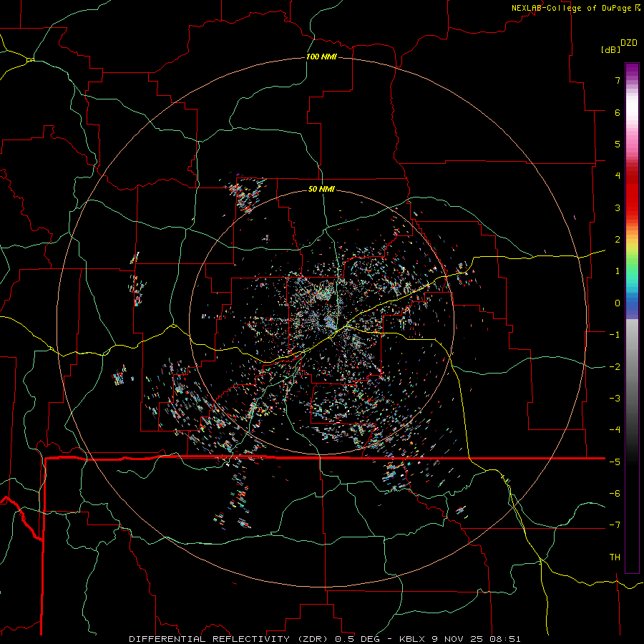Click the "4" value on the dB scale
This screenshot has height=644, width=644.
[x=618, y=176]
